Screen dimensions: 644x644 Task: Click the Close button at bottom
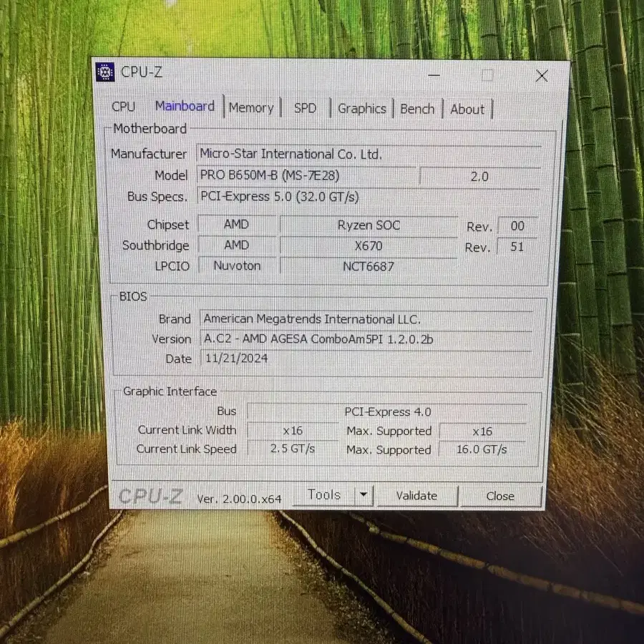500,496
